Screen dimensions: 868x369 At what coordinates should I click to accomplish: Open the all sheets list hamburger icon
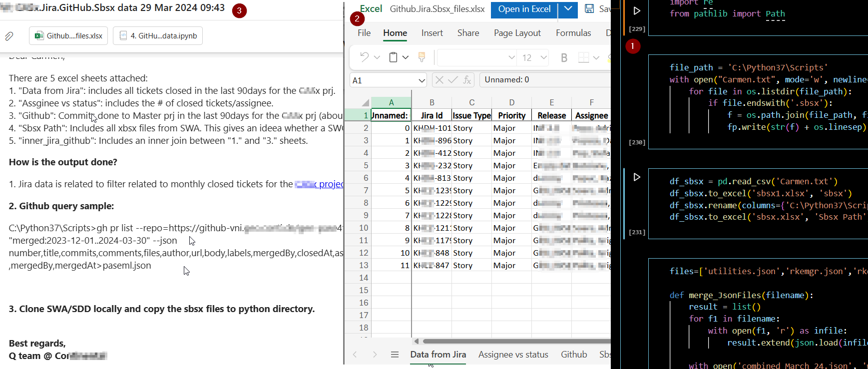(x=395, y=355)
